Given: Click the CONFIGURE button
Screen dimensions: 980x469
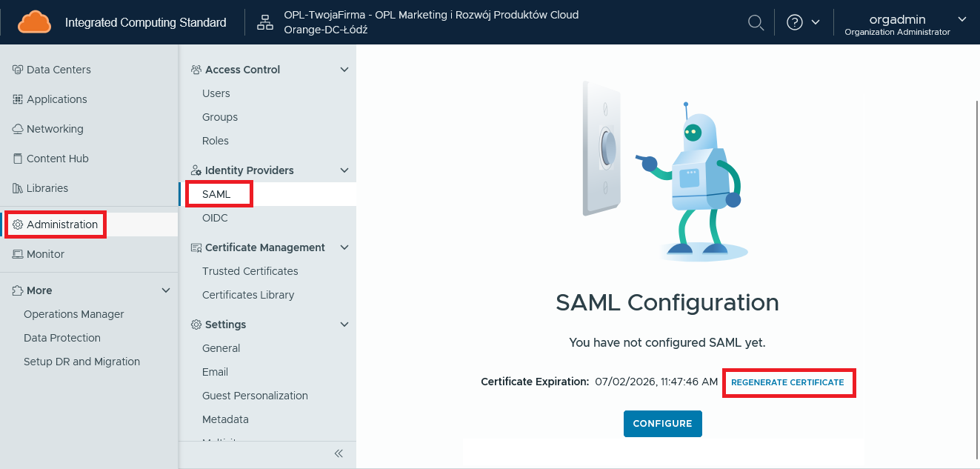Looking at the screenshot, I should [662, 423].
